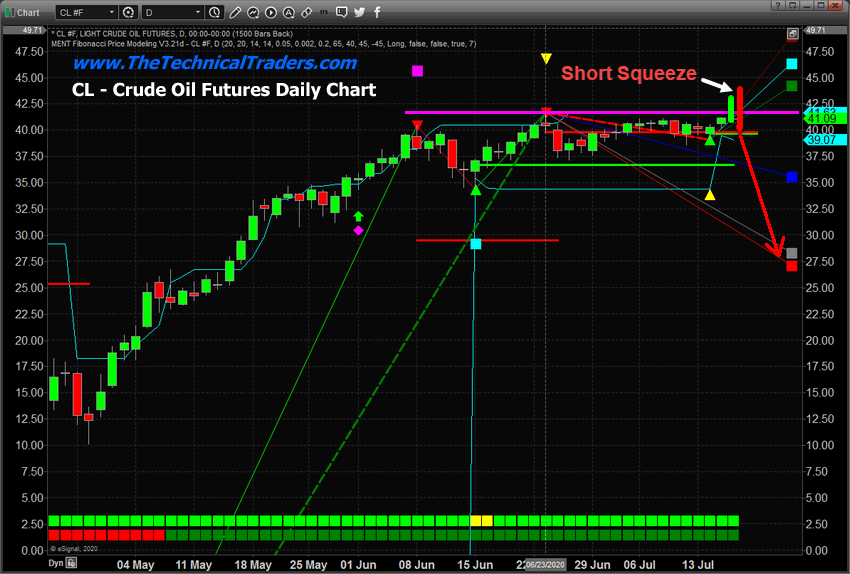Click the Dyn scale label

click(56, 563)
